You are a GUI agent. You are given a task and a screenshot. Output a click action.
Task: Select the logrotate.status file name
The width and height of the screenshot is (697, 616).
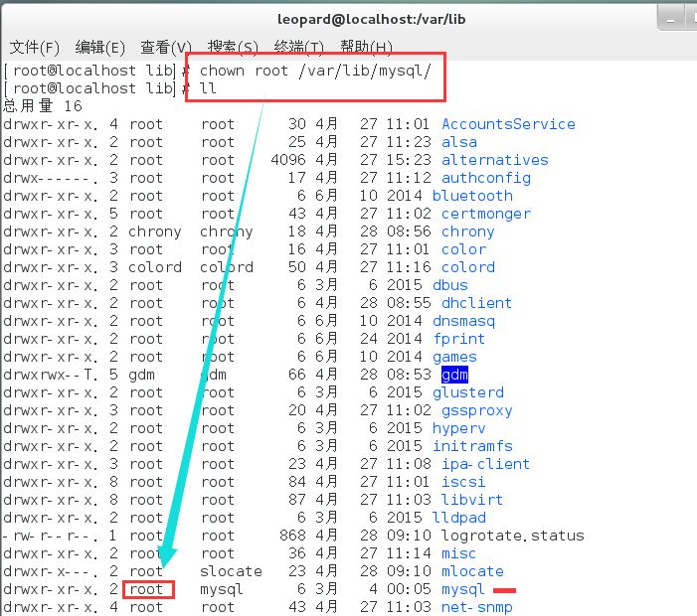pyautogui.click(x=512, y=536)
